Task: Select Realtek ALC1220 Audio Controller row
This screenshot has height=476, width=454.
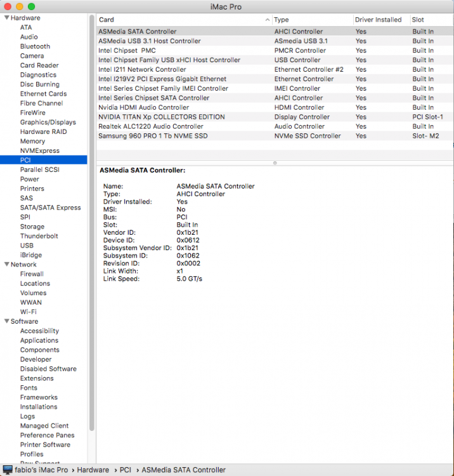Action: [x=275, y=126]
